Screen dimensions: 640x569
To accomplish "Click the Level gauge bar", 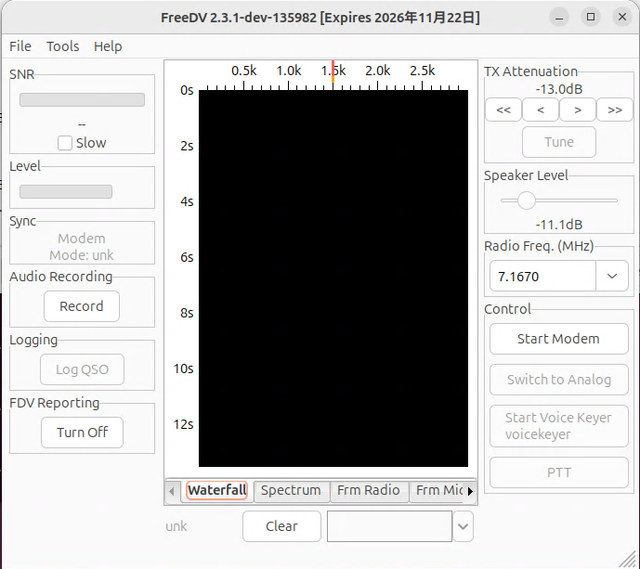I will 66,191.
